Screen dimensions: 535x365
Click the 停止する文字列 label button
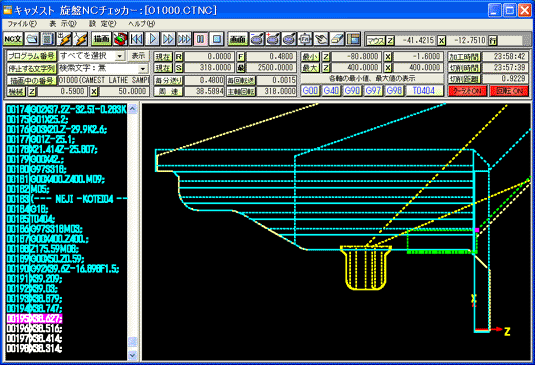point(31,68)
